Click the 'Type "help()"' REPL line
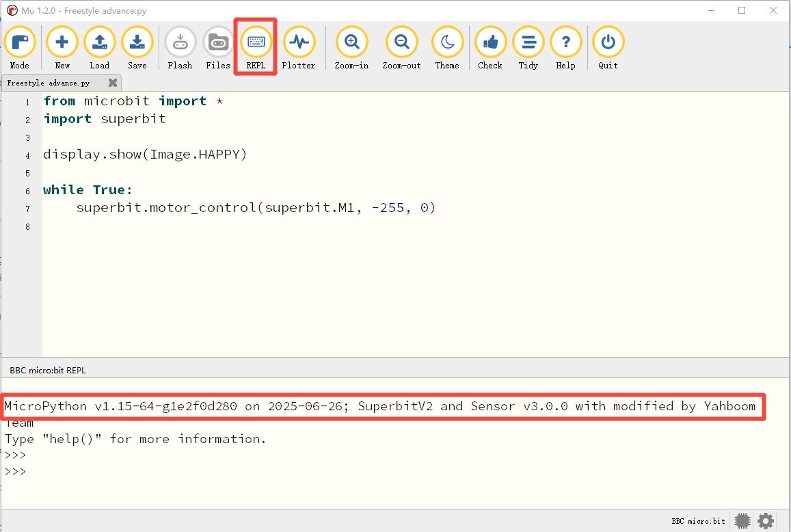Screen dimensions: 791x532 pyautogui.click(x=135, y=439)
